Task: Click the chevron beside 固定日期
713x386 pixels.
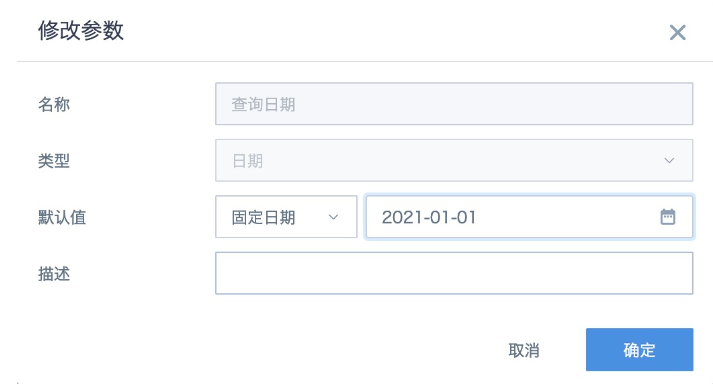Action: point(333,217)
